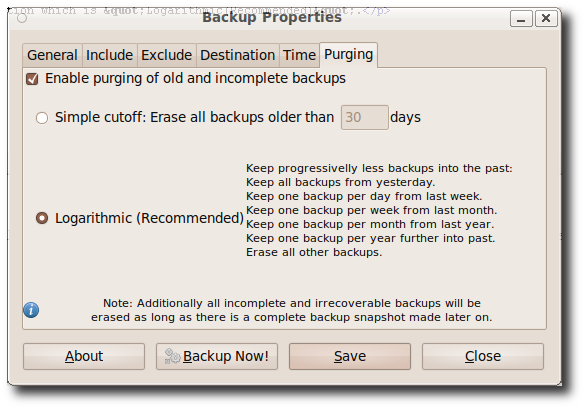Click the logarithmic policy description text
The height and width of the screenshot is (409, 585).
(379, 210)
